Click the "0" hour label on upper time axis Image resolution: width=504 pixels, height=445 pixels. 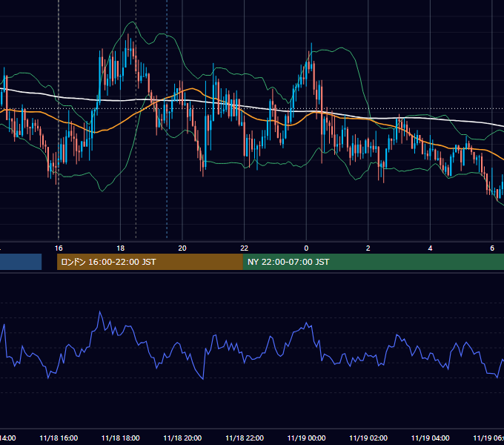pyautogui.click(x=306, y=248)
